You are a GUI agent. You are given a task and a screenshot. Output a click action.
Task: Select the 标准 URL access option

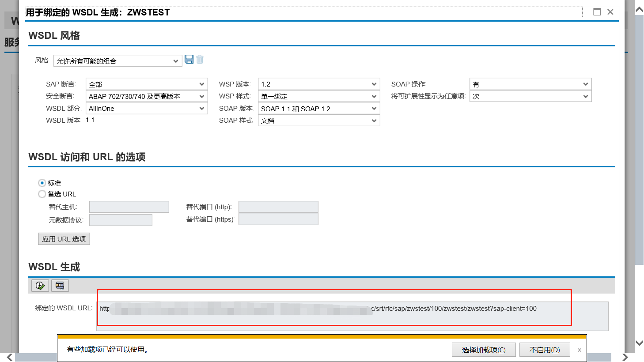coord(42,182)
